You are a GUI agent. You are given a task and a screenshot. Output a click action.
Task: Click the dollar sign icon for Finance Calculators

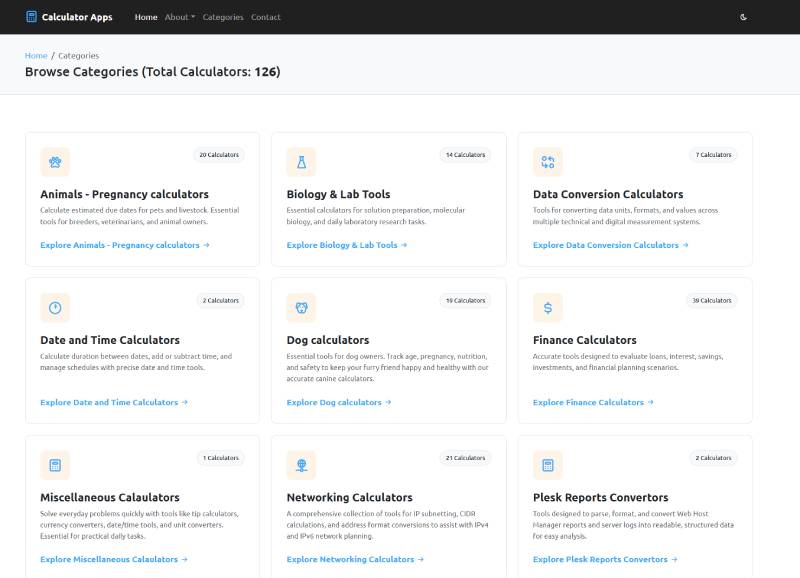coord(548,307)
